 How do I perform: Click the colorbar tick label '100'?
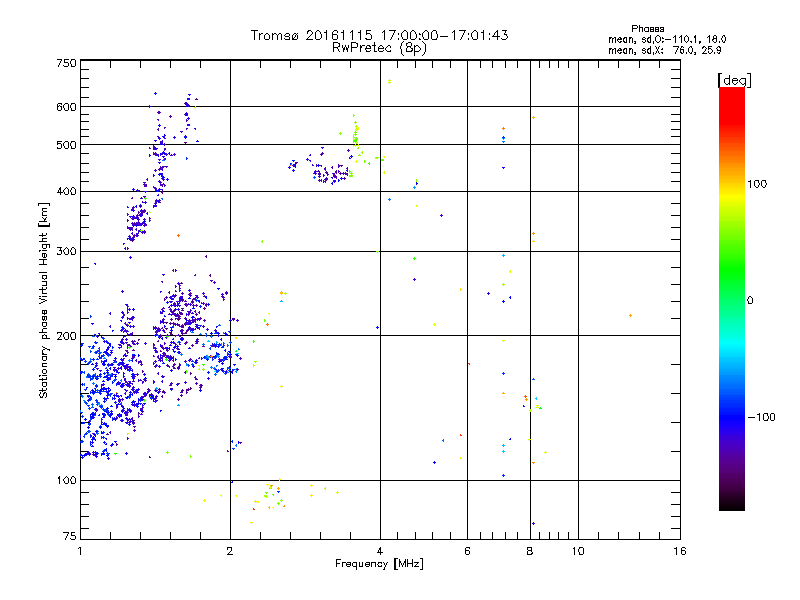(x=757, y=184)
